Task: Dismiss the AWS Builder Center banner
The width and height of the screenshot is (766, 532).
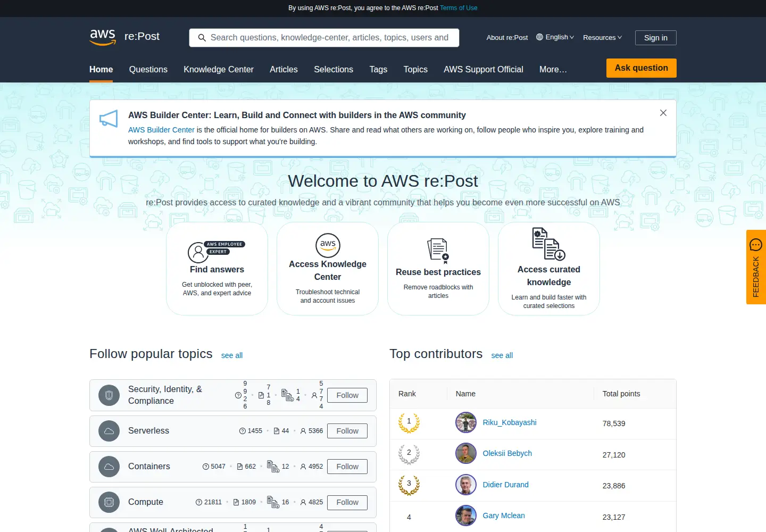Action: click(x=663, y=113)
